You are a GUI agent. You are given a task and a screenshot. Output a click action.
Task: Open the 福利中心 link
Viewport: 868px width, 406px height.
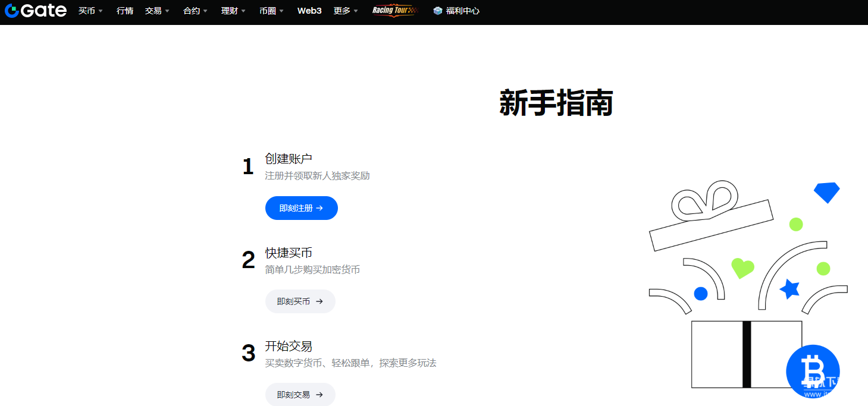click(x=463, y=11)
